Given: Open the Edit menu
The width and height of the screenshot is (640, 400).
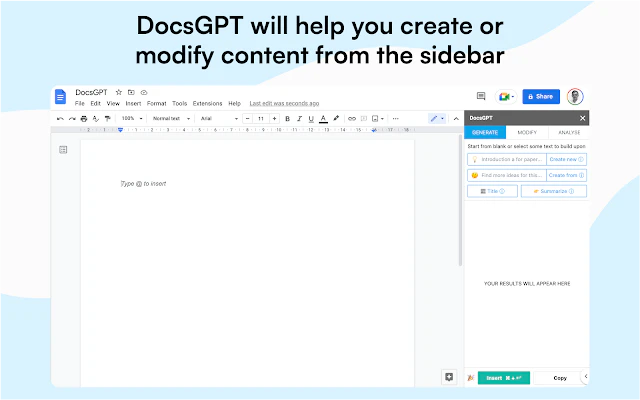Looking at the screenshot, I should (96, 104).
